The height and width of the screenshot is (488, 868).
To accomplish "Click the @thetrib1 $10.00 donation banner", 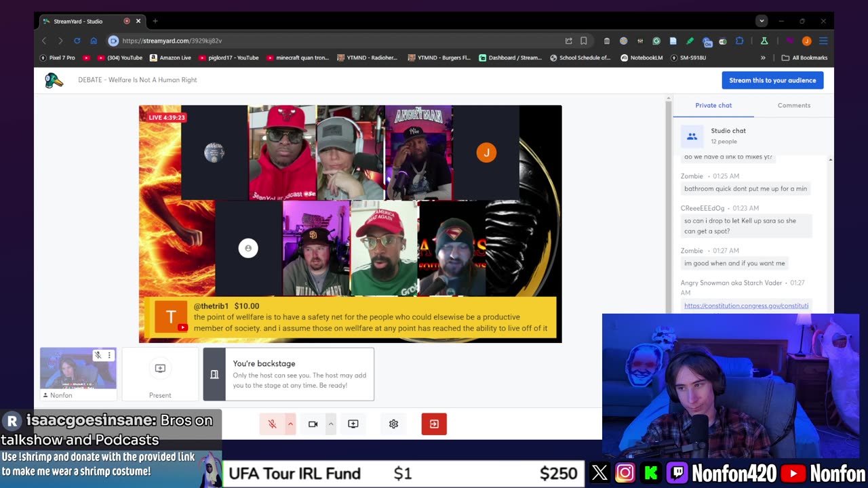I will [350, 317].
